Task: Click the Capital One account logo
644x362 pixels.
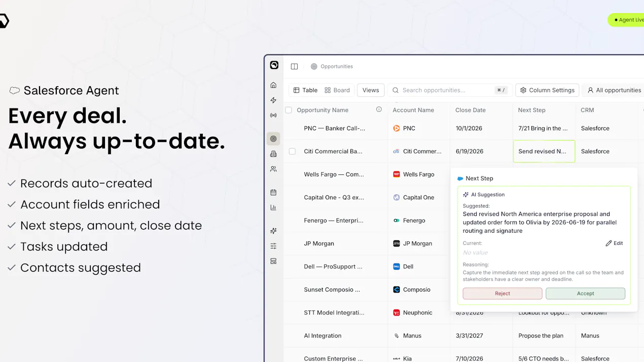Action: coord(397,197)
